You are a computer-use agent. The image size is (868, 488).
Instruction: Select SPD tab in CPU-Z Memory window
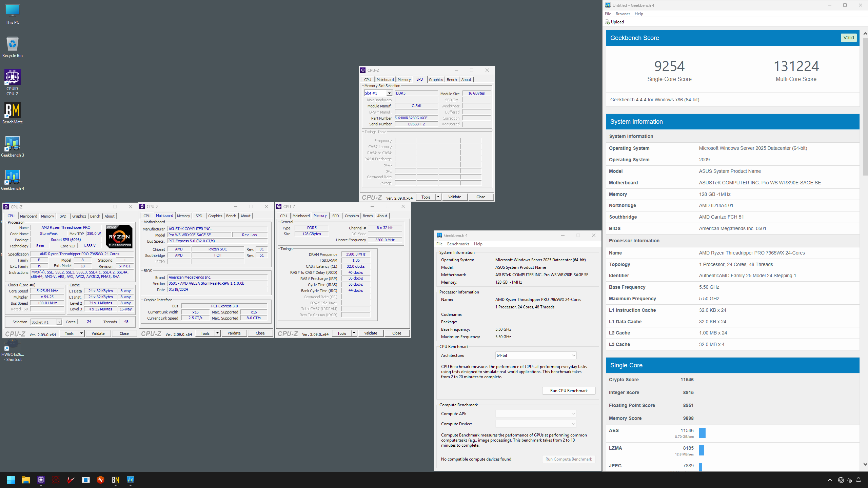(x=335, y=216)
